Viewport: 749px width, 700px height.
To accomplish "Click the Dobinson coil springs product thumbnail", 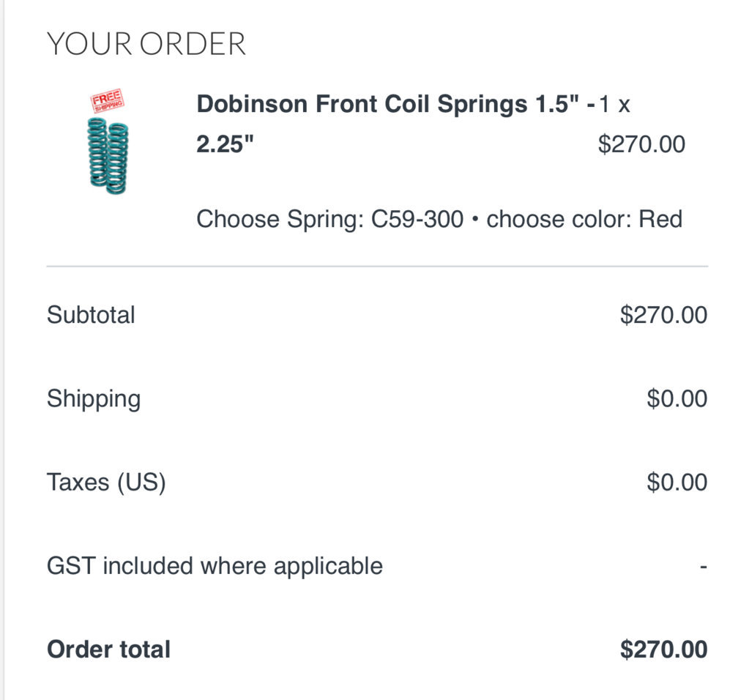I will [108, 142].
